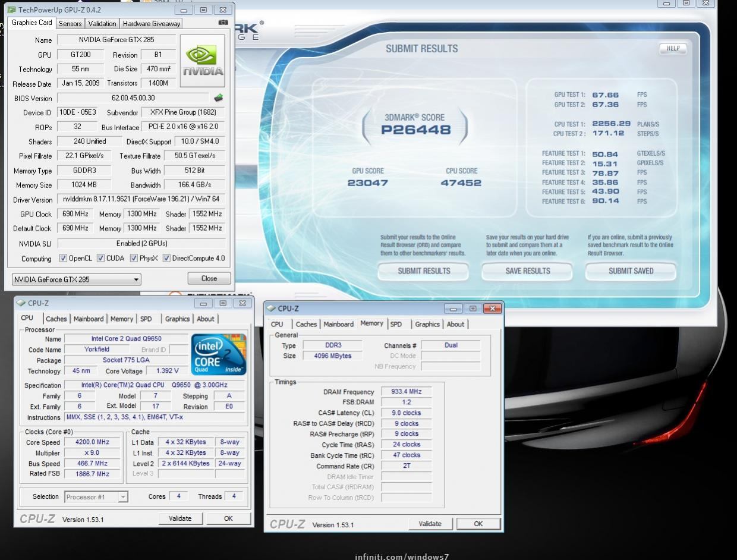The image size is (737, 560).
Task: Click SUBMIT SAVED in 3DMark
Action: tap(631, 271)
